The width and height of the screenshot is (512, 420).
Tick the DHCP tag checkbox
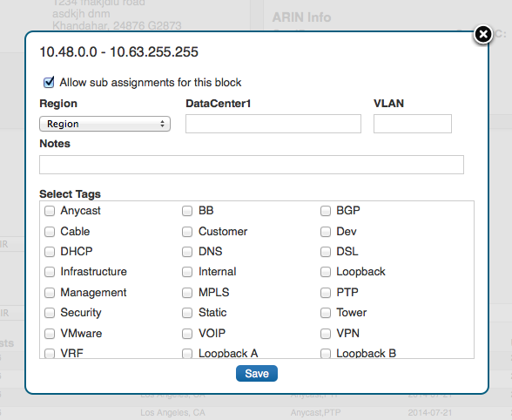(50, 252)
